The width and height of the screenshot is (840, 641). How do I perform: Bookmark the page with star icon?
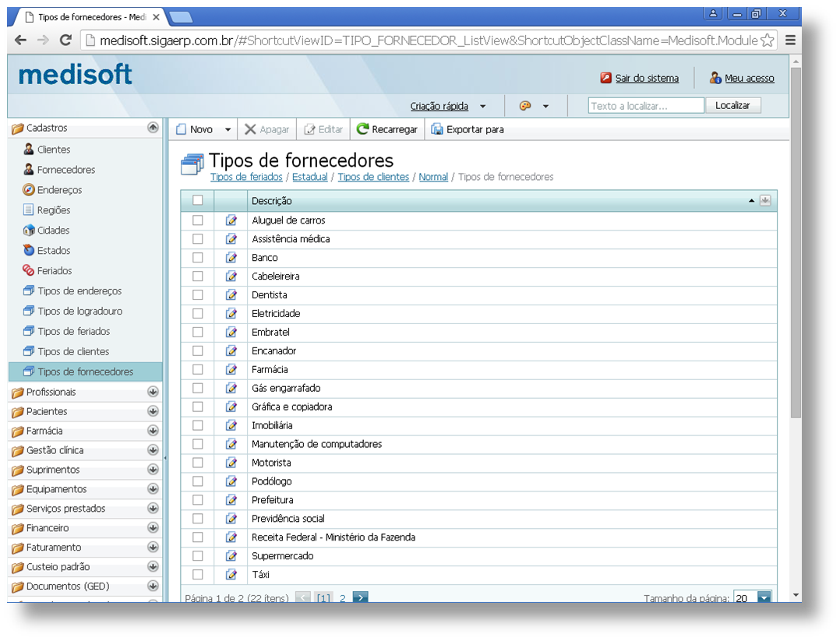767,41
